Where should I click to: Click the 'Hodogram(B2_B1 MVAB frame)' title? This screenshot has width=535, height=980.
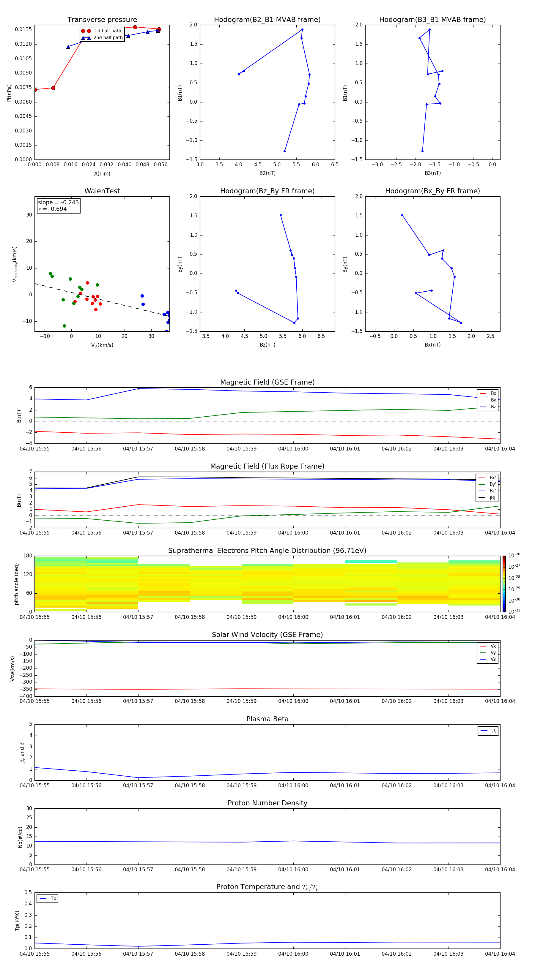click(x=267, y=19)
